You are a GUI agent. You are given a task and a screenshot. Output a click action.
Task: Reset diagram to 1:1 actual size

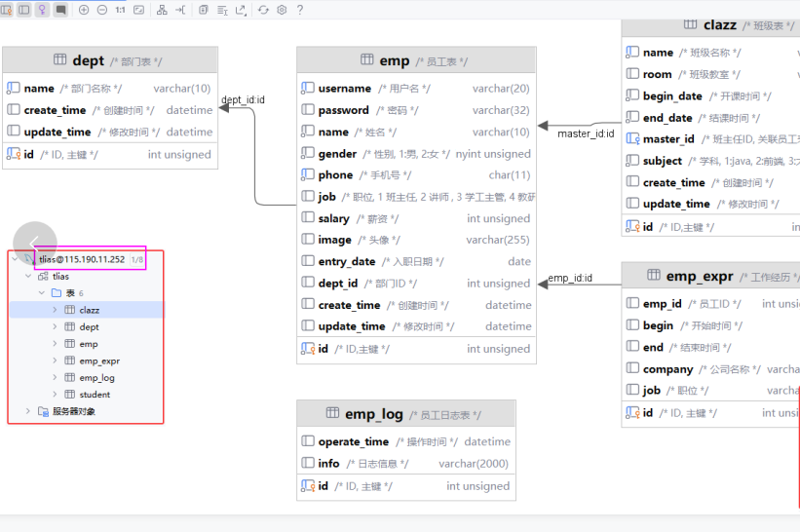coord(120,10)
